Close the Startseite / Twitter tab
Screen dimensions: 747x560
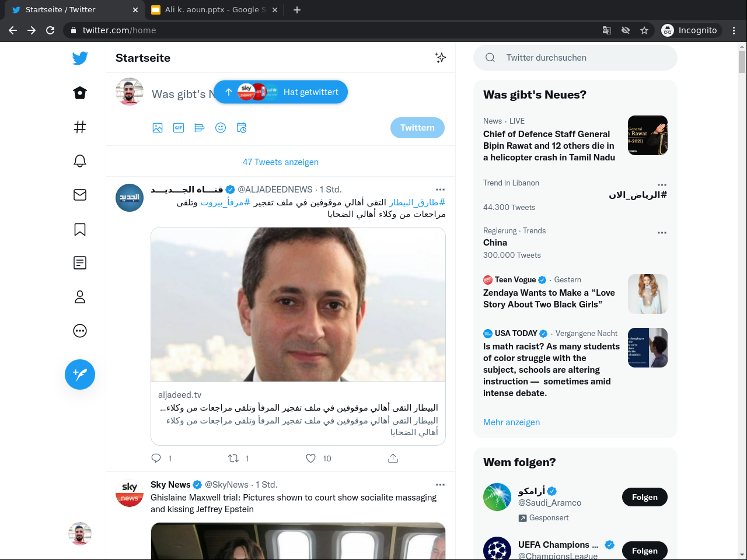pos(135,10)
